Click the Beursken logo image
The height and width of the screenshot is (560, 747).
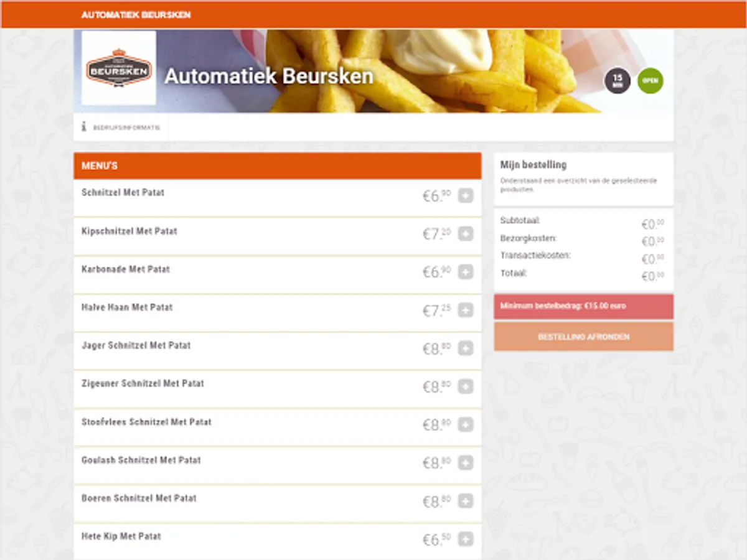(x=119, y=68)
